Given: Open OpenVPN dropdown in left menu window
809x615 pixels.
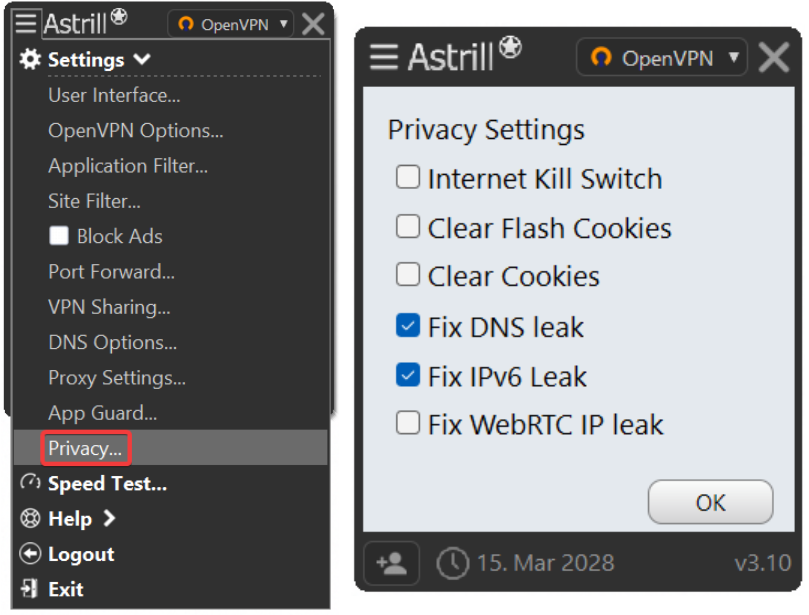Looking at the screenshot, I should [231, 24].
